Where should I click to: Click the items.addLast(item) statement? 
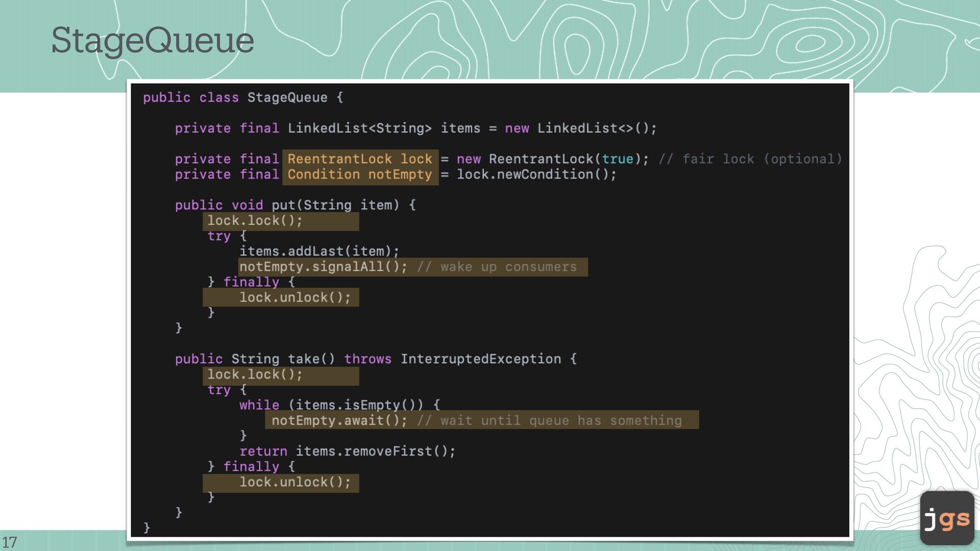coord(319,252)
